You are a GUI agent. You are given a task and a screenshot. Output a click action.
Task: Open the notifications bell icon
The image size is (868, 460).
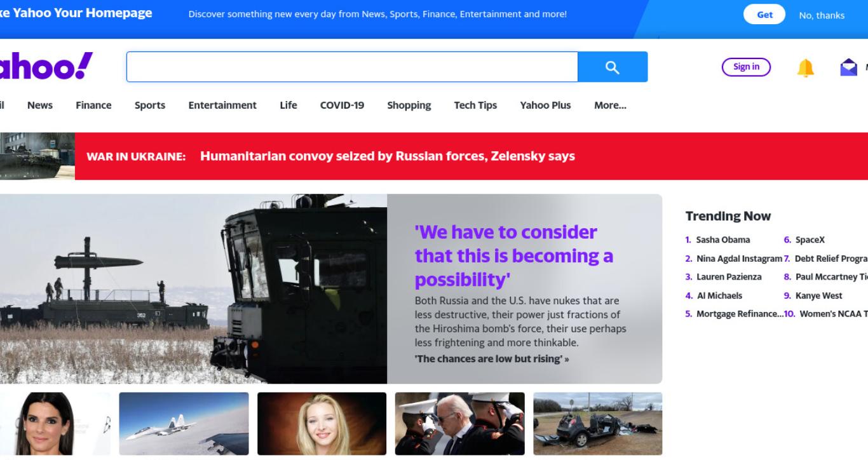(x=805, y=67)
